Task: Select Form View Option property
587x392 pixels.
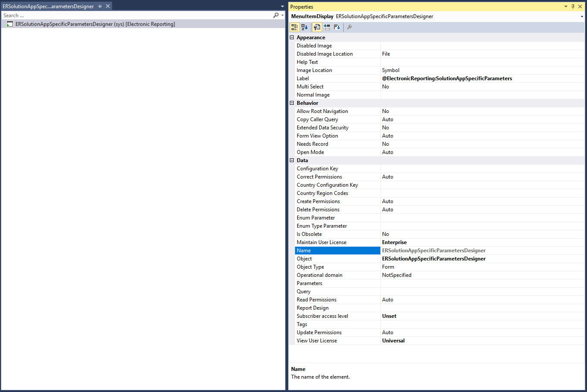Action: (x=338, y=136)
